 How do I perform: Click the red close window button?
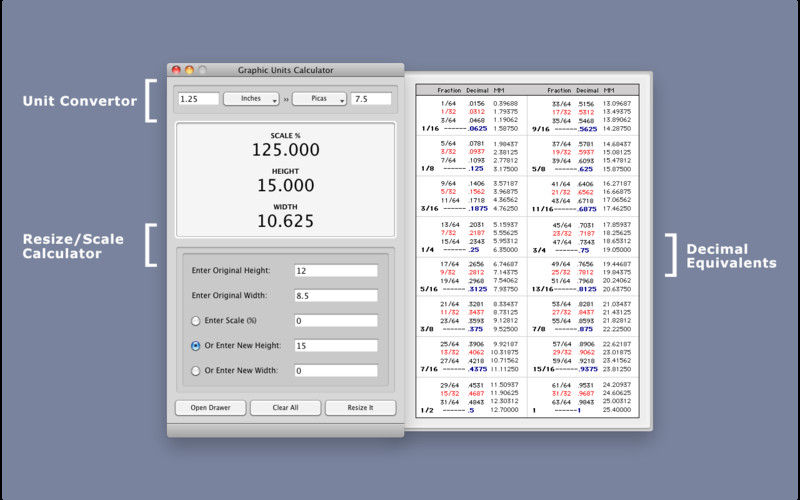coord(176,70)
